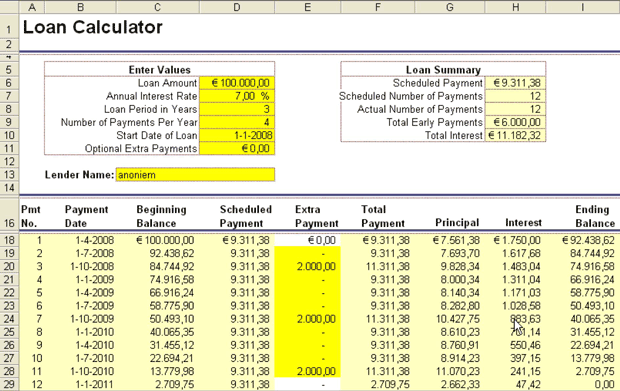Select column C header

157,7
